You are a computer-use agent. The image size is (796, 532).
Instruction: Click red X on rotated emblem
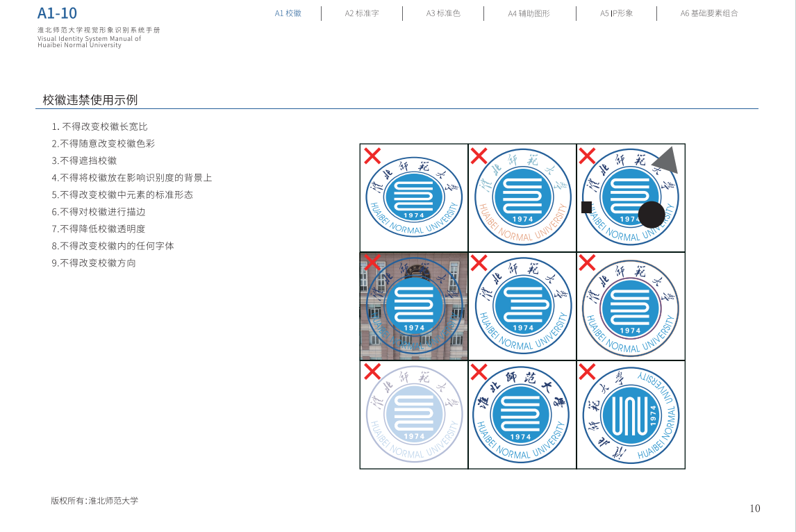tap(587, 372)
